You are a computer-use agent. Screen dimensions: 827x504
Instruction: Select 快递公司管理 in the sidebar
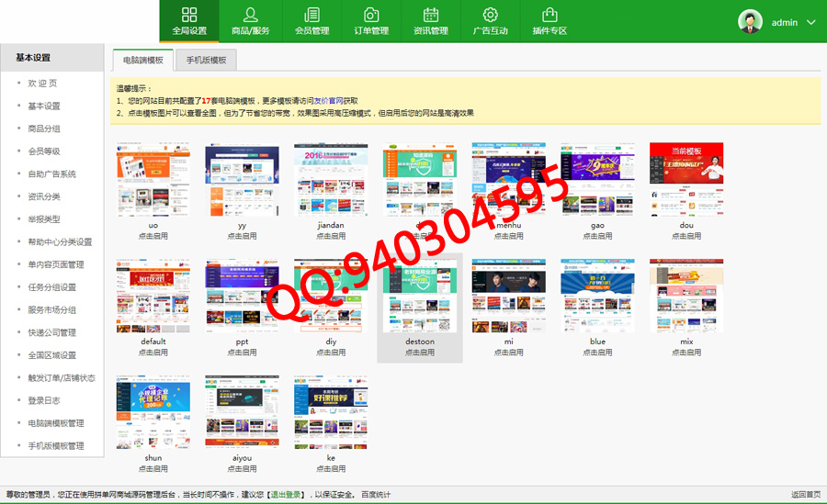[51, 332]
